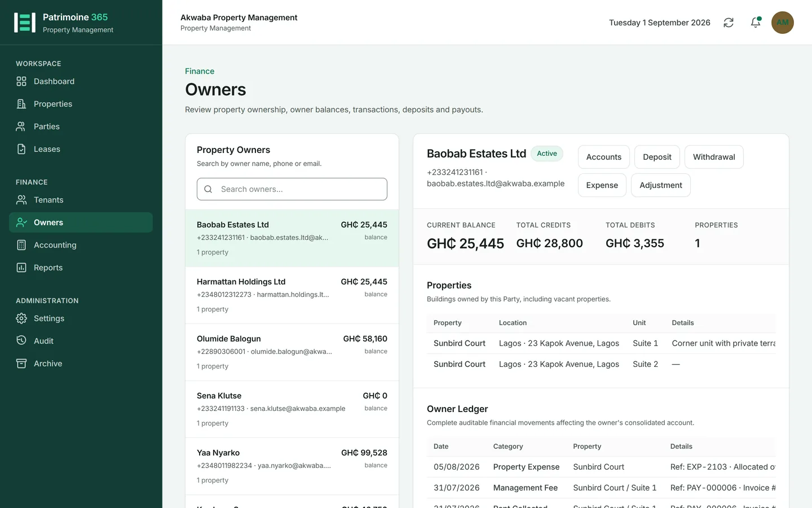
Task: Open the AM user avatar menu
Action: point(783,23)
